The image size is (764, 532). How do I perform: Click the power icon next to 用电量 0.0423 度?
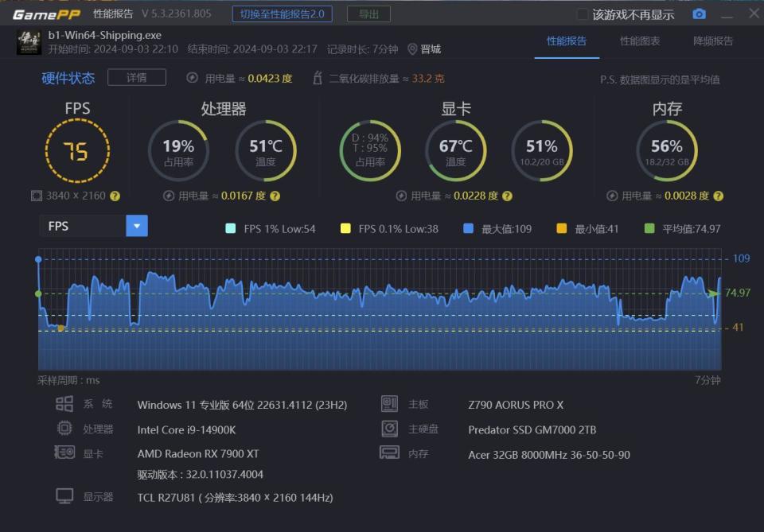(192, 78)
